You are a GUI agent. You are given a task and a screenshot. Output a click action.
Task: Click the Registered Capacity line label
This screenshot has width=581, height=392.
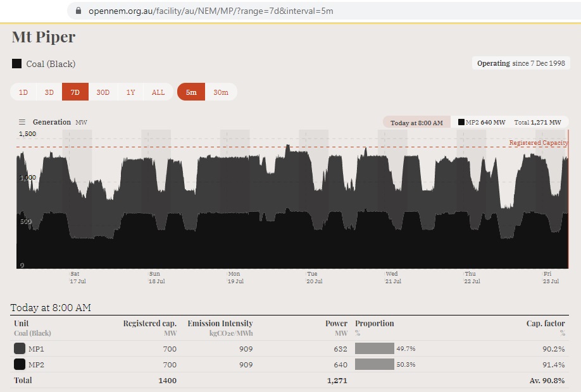click(539, 142)
